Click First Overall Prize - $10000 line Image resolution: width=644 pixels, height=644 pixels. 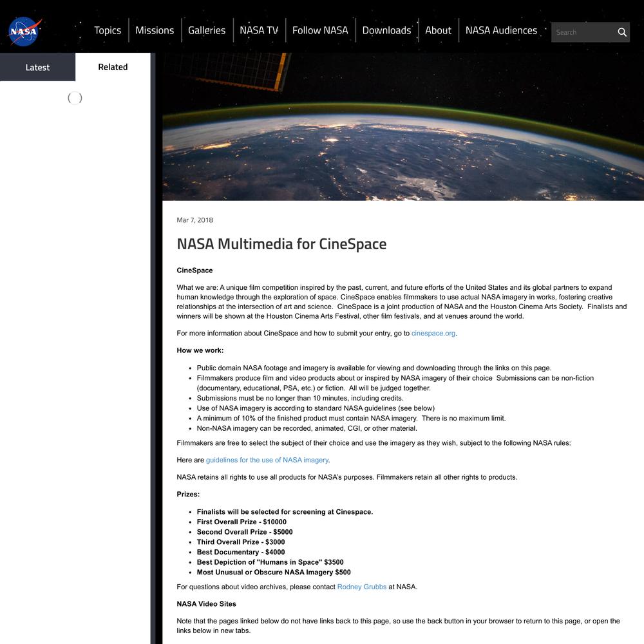(241, 522)
